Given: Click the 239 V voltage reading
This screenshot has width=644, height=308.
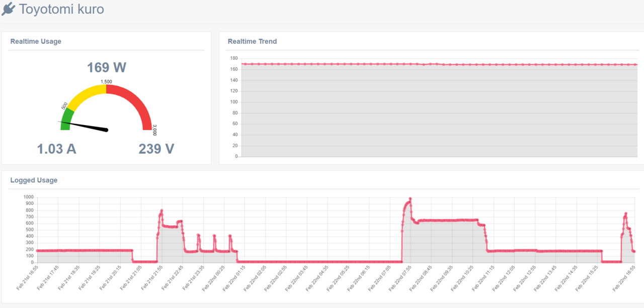Looking at the screenshot, I should (156, 149).
